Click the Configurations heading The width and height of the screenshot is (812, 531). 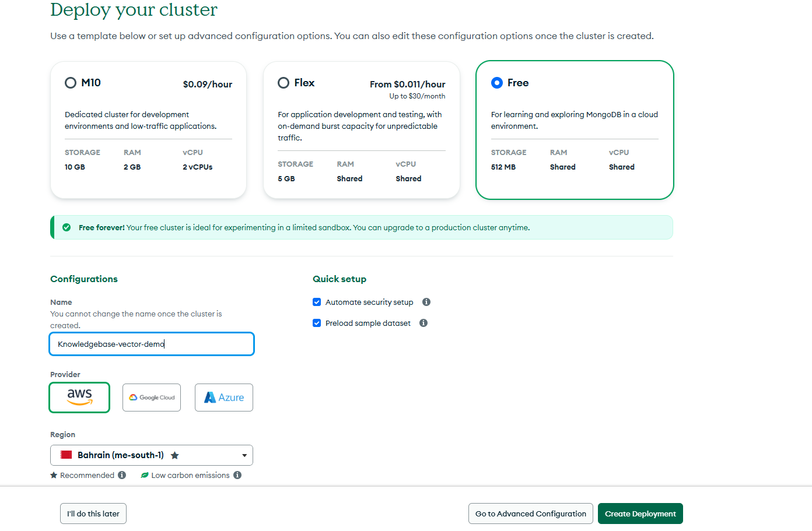tap(84, 279)
